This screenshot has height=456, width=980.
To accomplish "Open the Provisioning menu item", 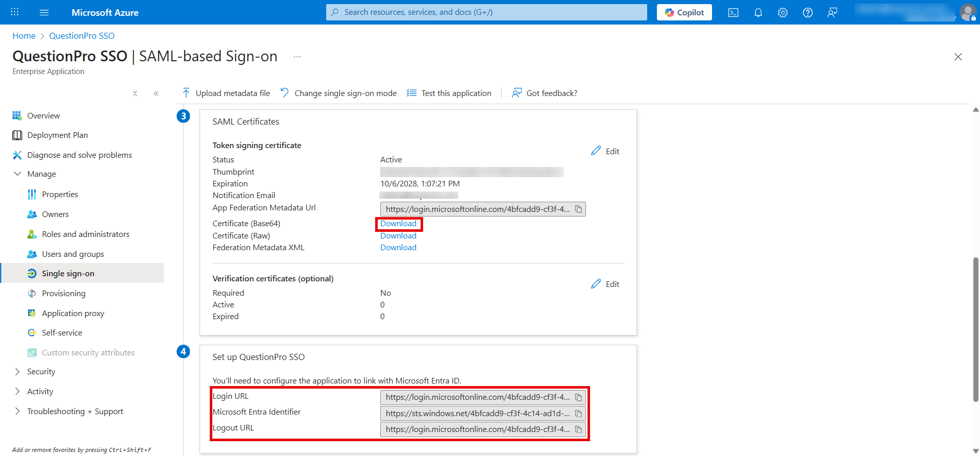I will (63, 294).
